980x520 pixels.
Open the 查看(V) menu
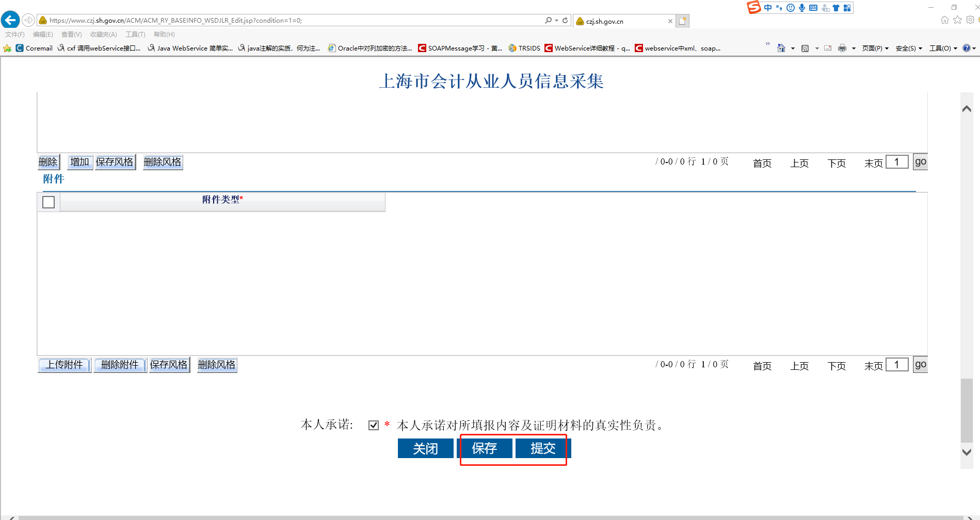point(71,35)
